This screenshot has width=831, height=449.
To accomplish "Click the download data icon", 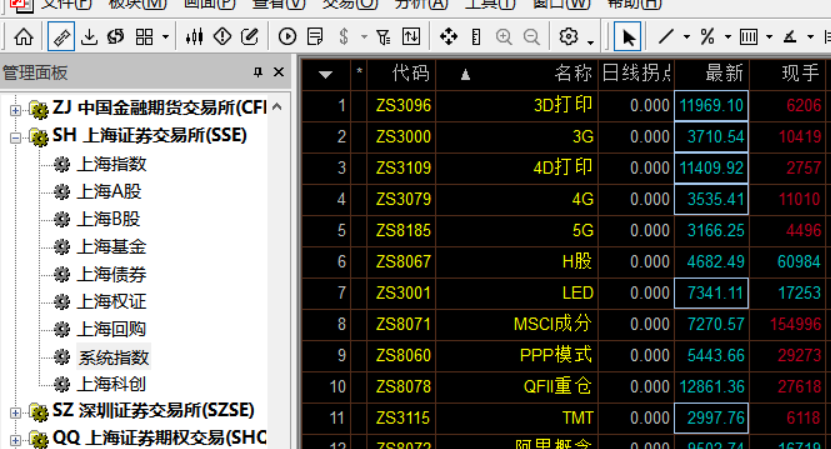I will [x=89, y=37].
